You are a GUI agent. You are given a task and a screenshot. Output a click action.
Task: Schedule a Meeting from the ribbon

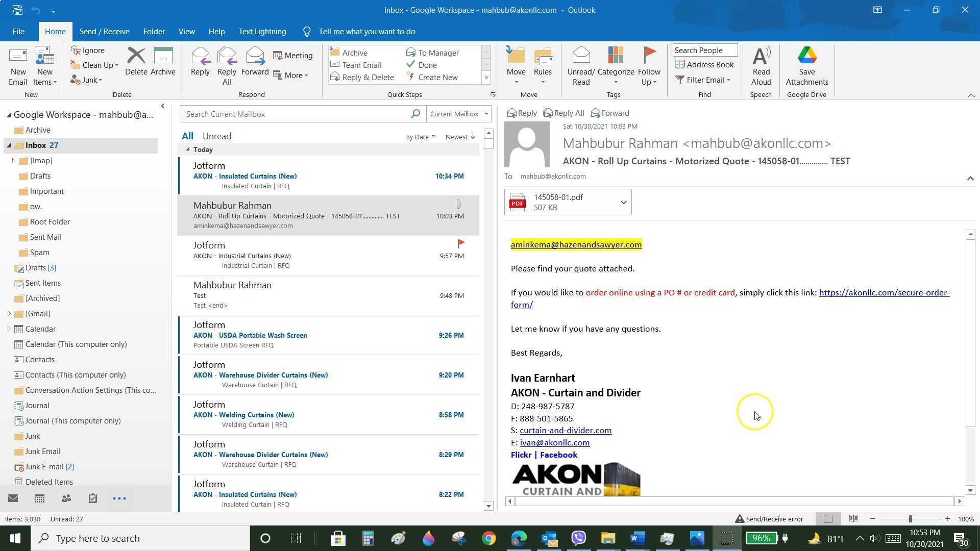click(x=293, y=55)
